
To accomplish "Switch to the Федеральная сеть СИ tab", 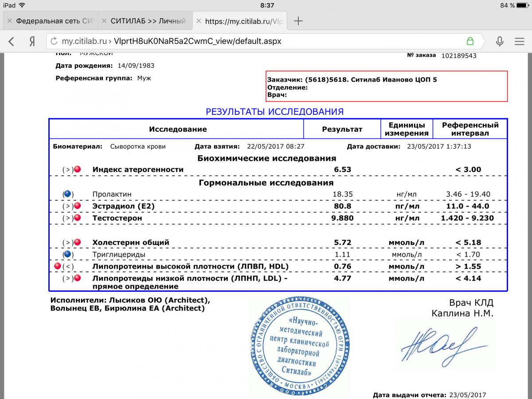I will [54, 21].
